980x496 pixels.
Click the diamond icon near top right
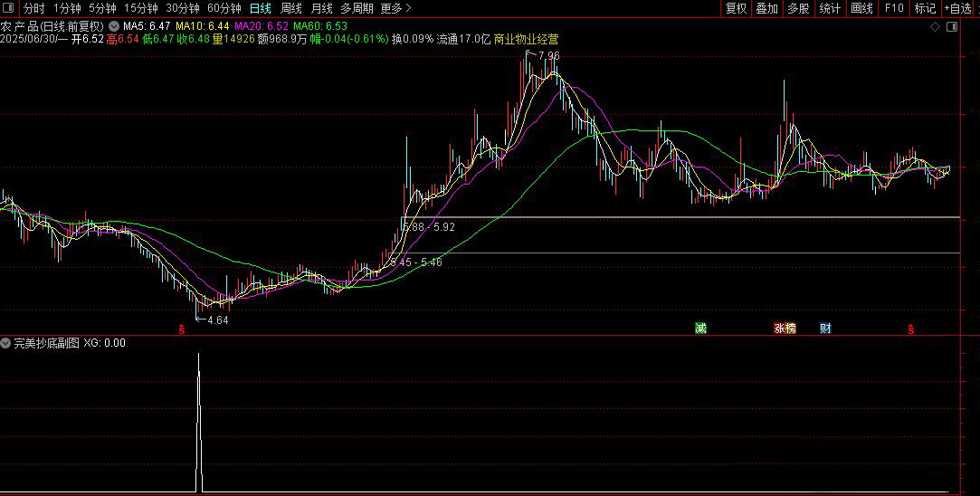(935, 27)
